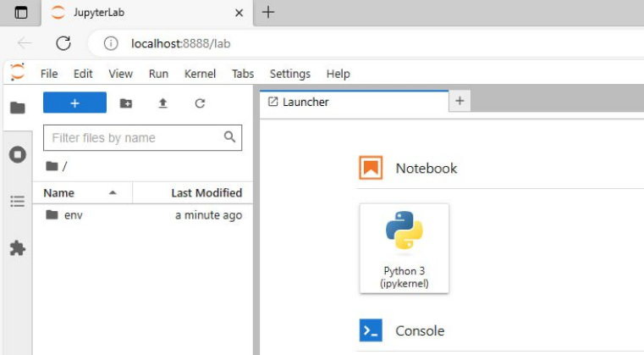Click the Notebook section heading
Image resolution: width=644 pixels, height=355 pixels.
[x=427, y=169]
